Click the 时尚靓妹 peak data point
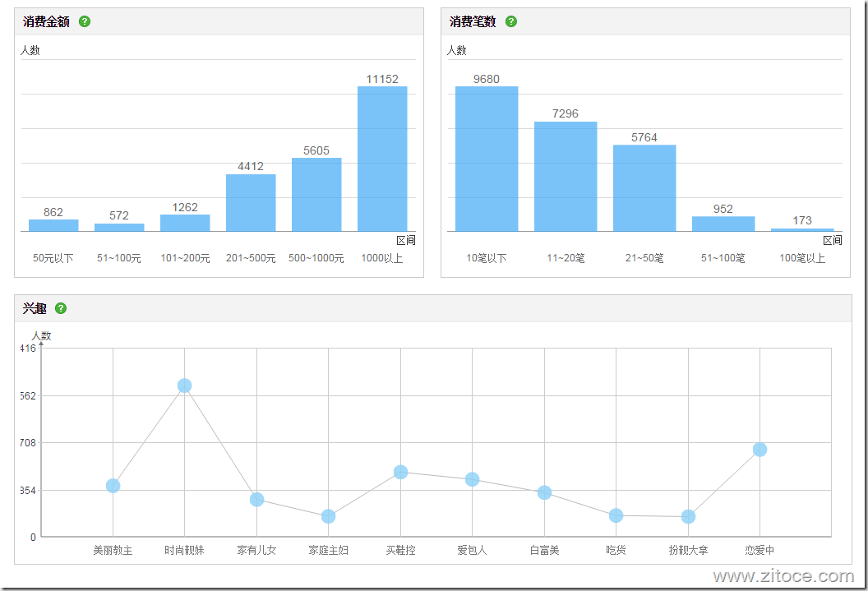Image resolution: width=868 pixels, height=591 pixels. (185, 386)
